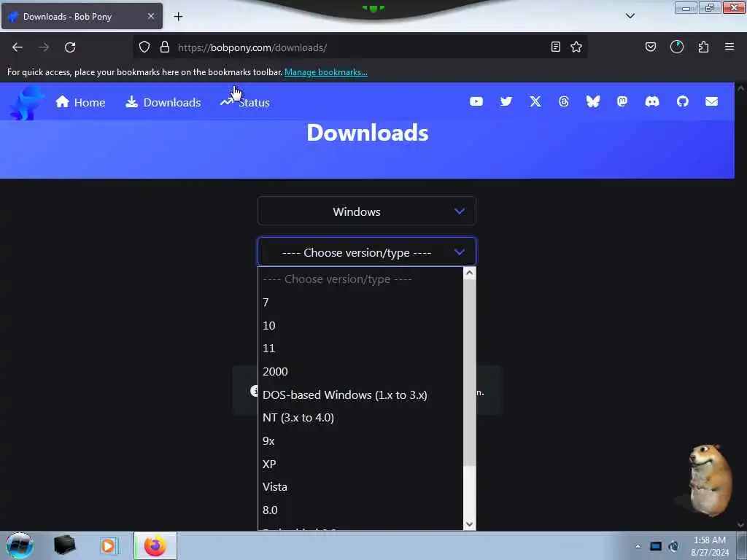Bookmark this page with the star icon
The height and width of the screenshot is (560, 747).
pyautogui.click(x=576, y=47)
